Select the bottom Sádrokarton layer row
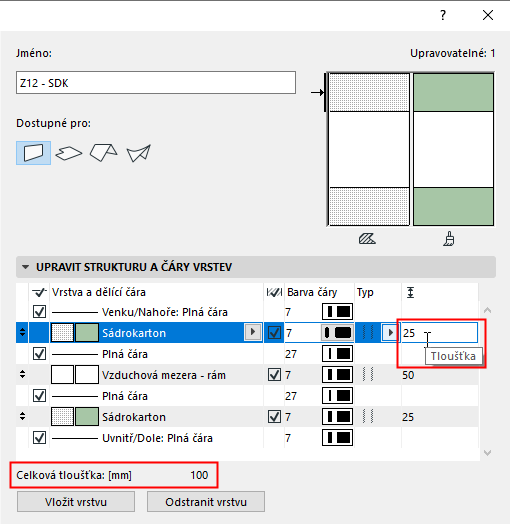The image size is (510, 524). coord(247,417)
